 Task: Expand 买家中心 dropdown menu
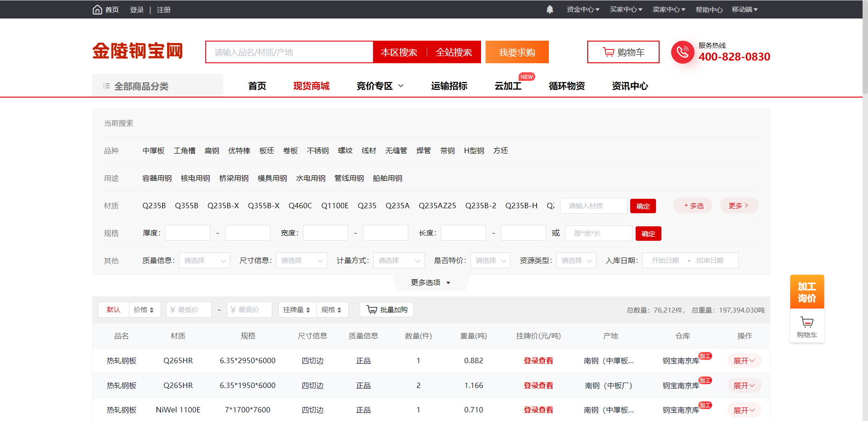(626, 9)
